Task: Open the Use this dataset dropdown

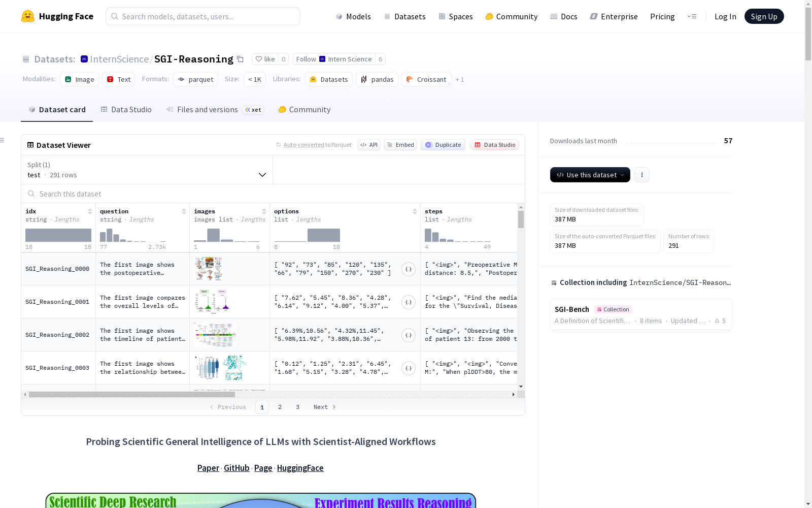Action: tap(590, 175)
